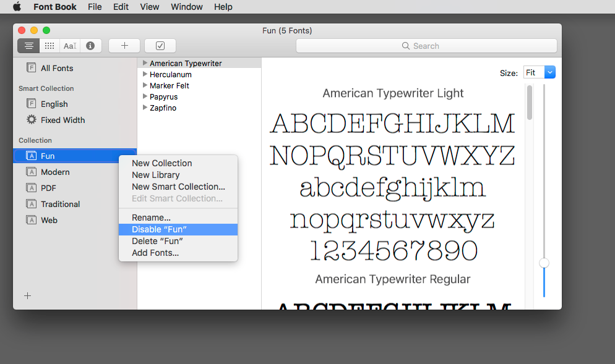This screenshot has height=364, width=615.
Task: Click the American Typewriter Regular preview heading
Action: (x=393, y=279)
